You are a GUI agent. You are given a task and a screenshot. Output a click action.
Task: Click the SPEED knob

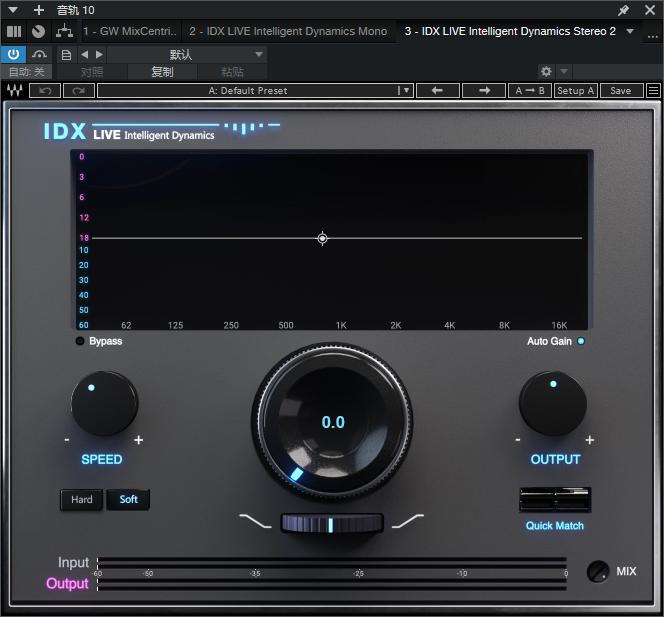(105, 404)
